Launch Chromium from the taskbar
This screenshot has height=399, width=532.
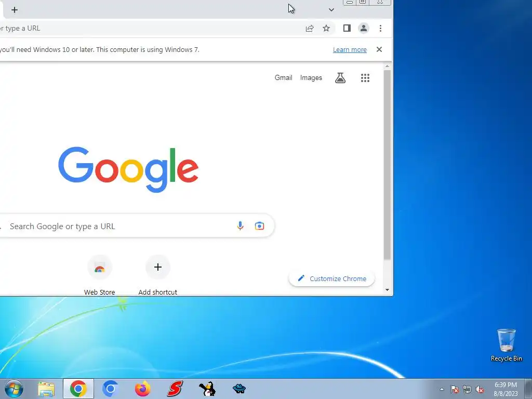pos(110,389)
